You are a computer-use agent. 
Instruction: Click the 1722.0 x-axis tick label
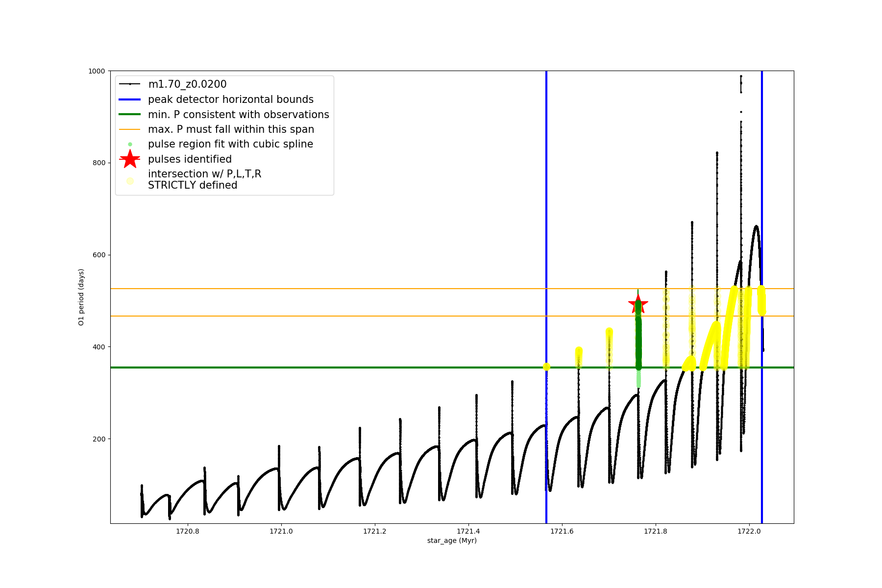click(x=749, y=531)
